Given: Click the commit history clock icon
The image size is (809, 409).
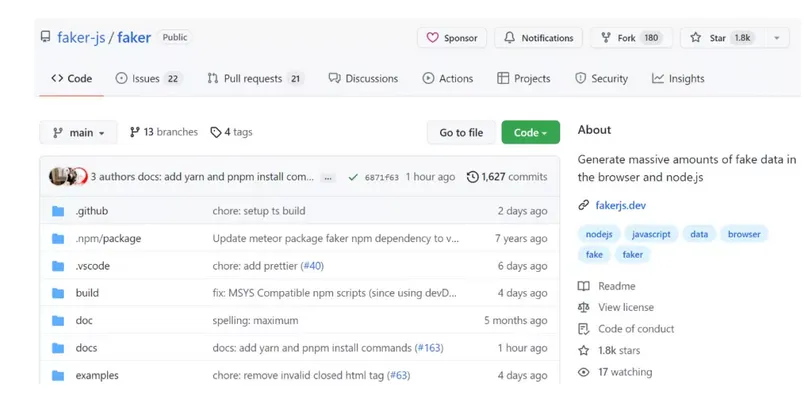Looking at the screenshot, I should pyautogui.click(x=473, y=177).
